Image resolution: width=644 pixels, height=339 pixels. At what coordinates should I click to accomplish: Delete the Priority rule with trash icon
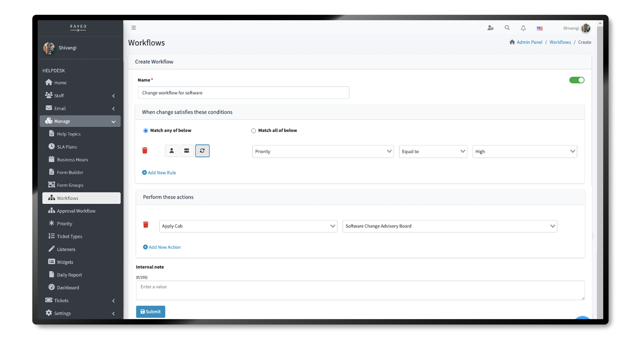click(x=144, y=151)
